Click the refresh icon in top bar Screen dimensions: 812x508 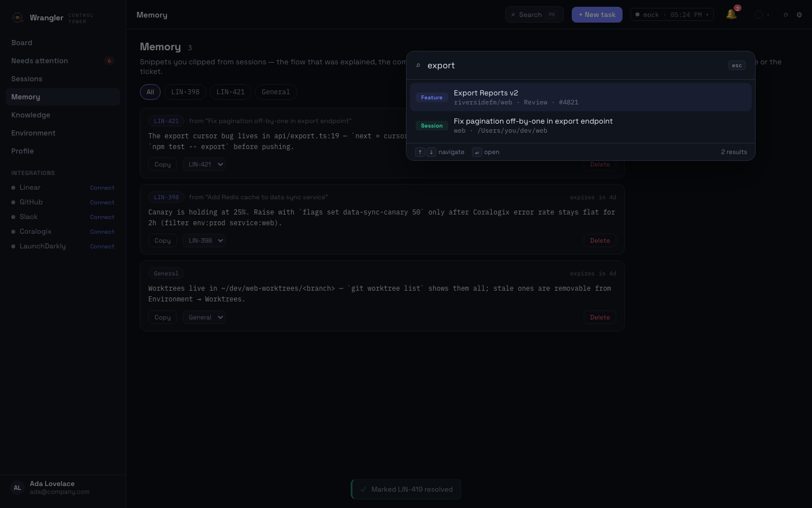tap(785, 15)
